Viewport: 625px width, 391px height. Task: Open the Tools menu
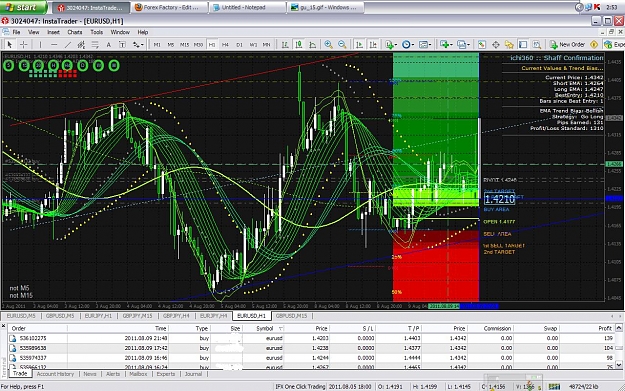coord(96,32)
